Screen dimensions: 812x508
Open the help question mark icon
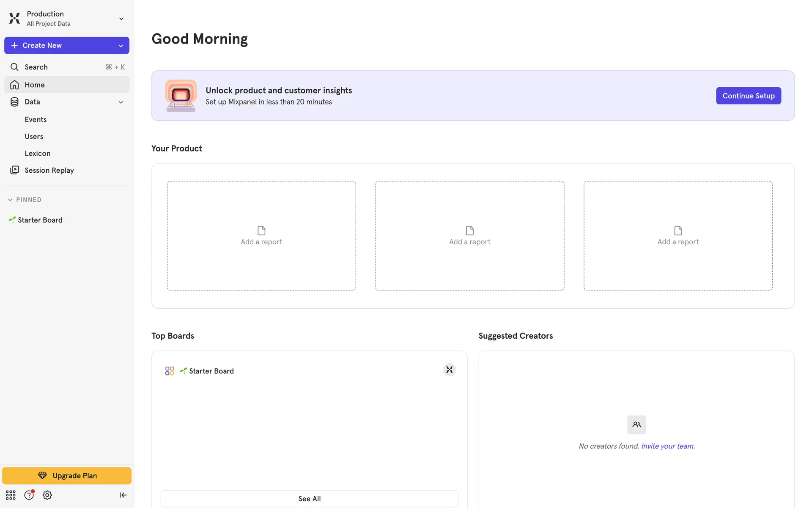29,495
